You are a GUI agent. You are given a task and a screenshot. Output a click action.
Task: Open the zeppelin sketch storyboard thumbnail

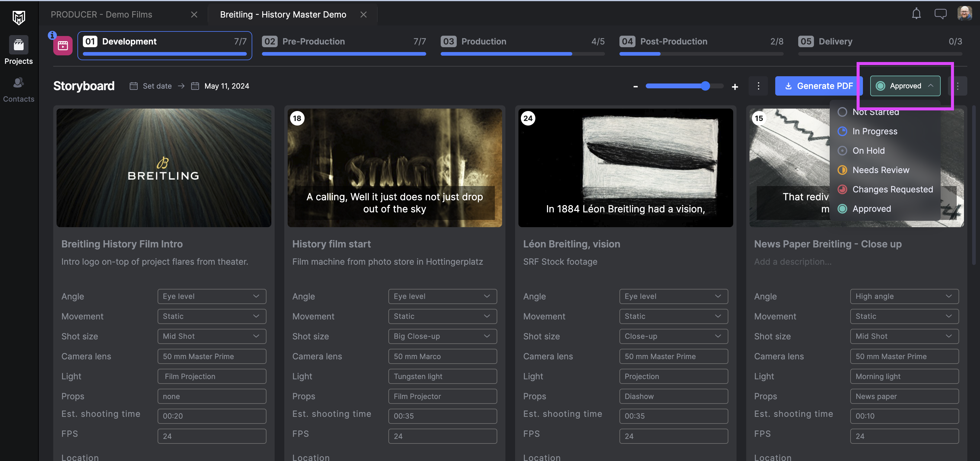pos(626,168)
